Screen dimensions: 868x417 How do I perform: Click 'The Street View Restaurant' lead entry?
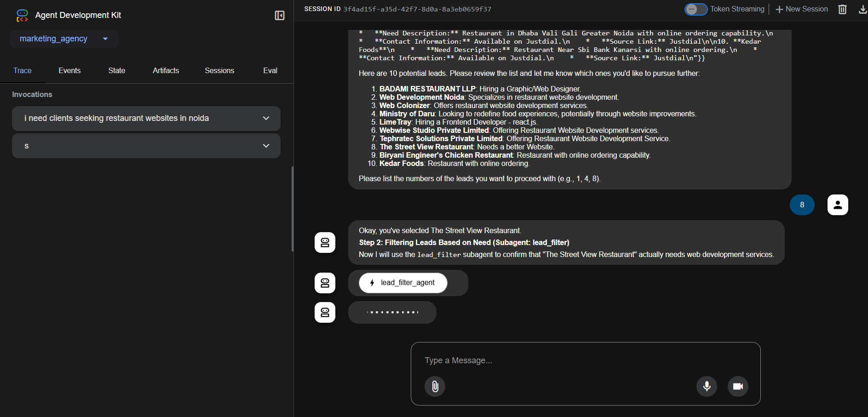point(467,147)
